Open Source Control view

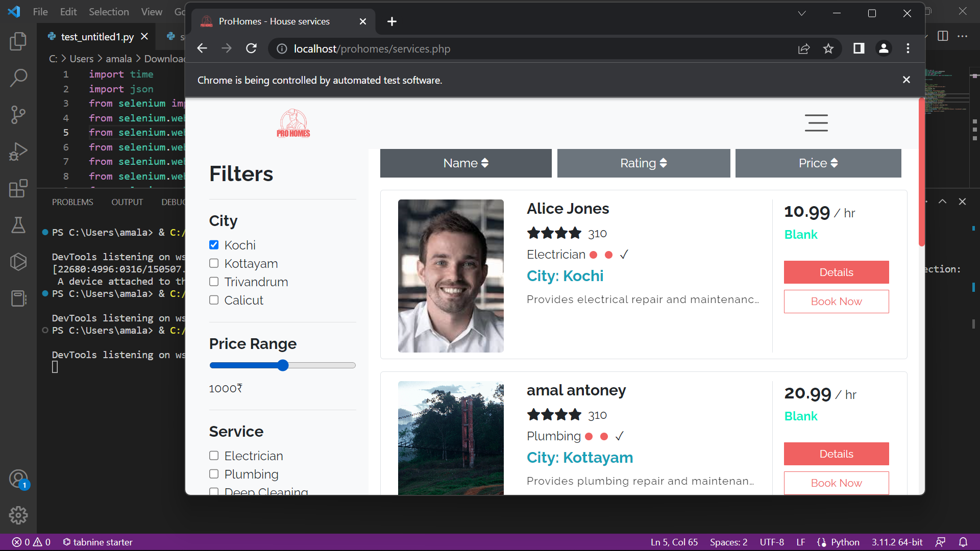(18, 115)
